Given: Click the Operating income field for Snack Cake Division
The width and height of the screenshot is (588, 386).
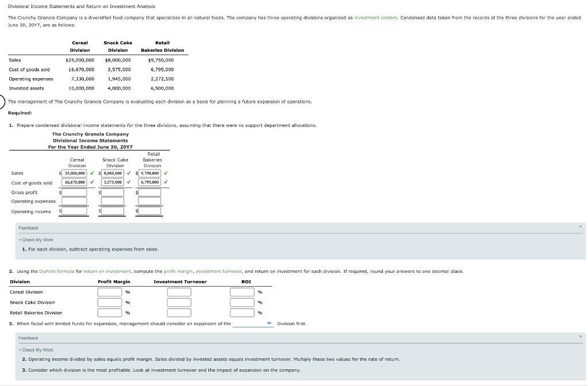Looking at the screenshot, I should (113, 211).
